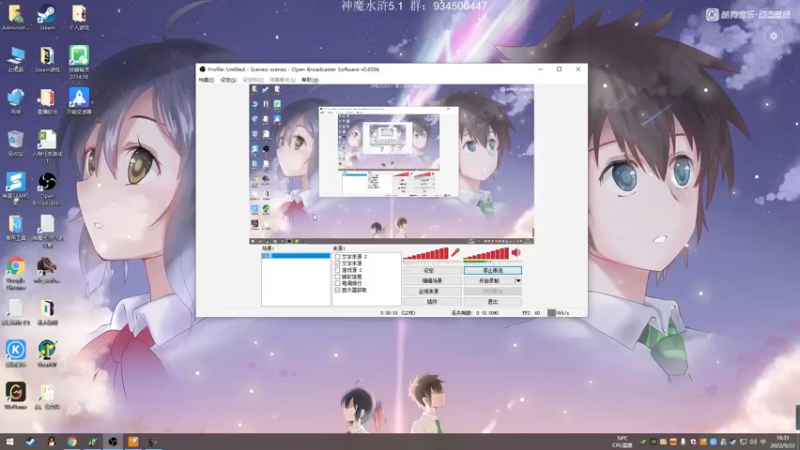Toggle the last checked source checkbox
Image resolution: width=800 pixels, height=450 pixels.
[x=337, y=290]
